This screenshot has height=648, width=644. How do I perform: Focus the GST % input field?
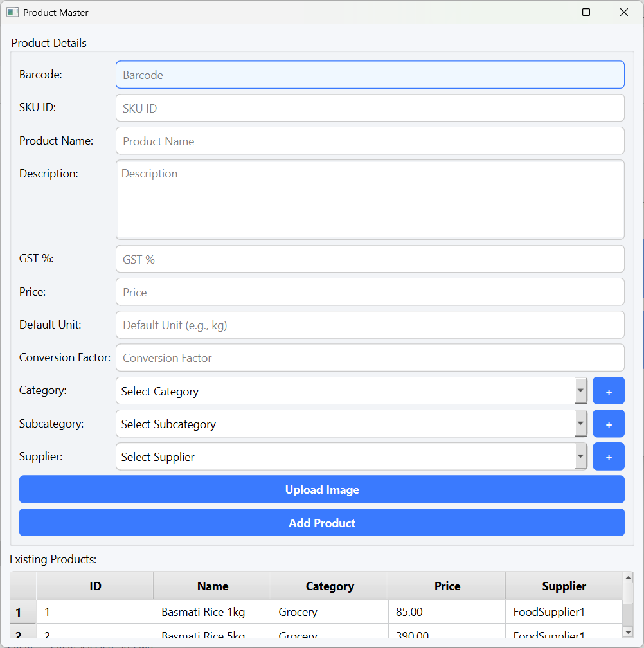pos(370,259)
